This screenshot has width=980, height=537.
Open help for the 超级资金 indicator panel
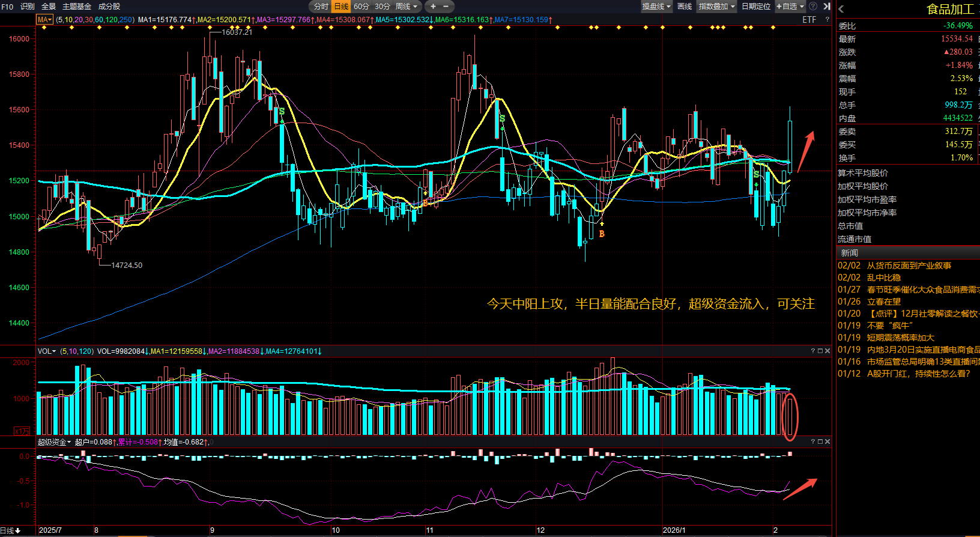[813, 441]
